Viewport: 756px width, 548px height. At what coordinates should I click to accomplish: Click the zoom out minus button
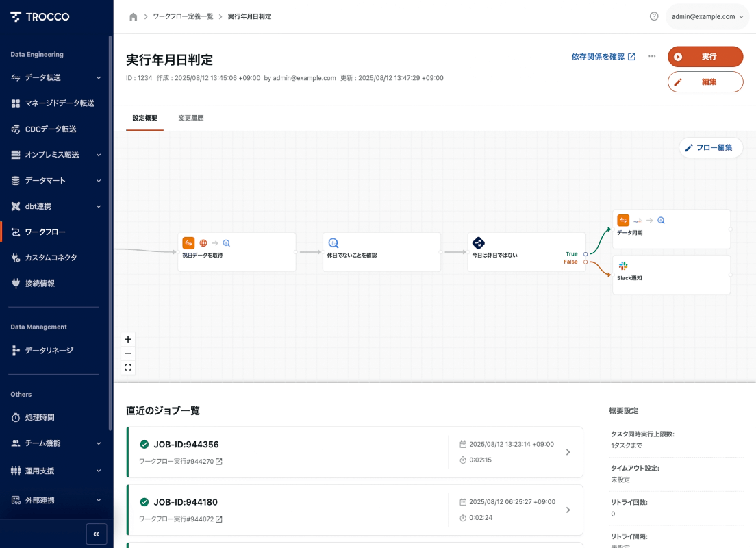128,353
